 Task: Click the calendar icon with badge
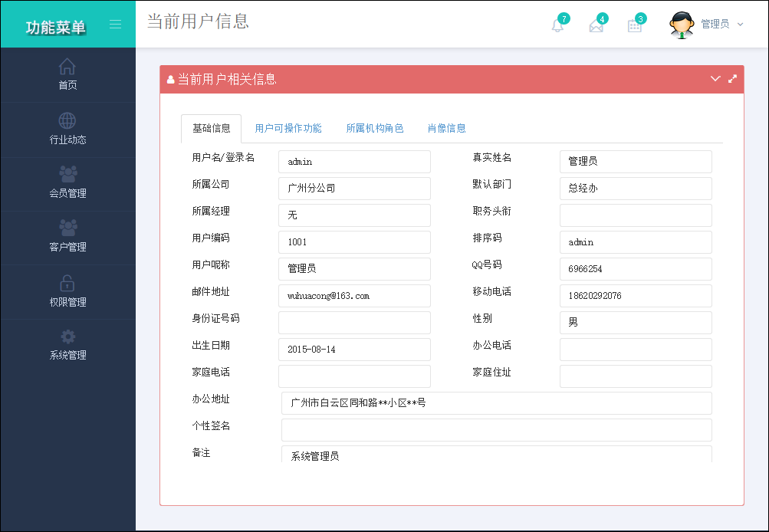tap(634, 25)
